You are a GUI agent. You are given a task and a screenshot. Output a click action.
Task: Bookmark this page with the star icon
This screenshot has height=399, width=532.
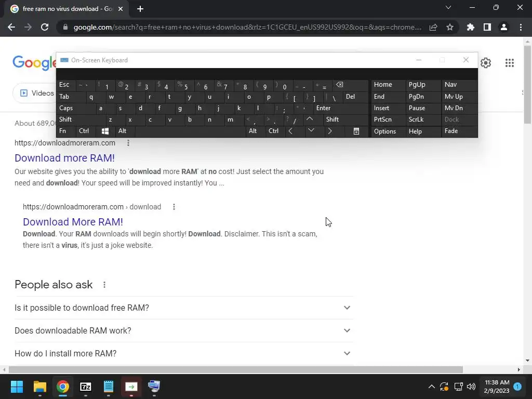(449, 27)
